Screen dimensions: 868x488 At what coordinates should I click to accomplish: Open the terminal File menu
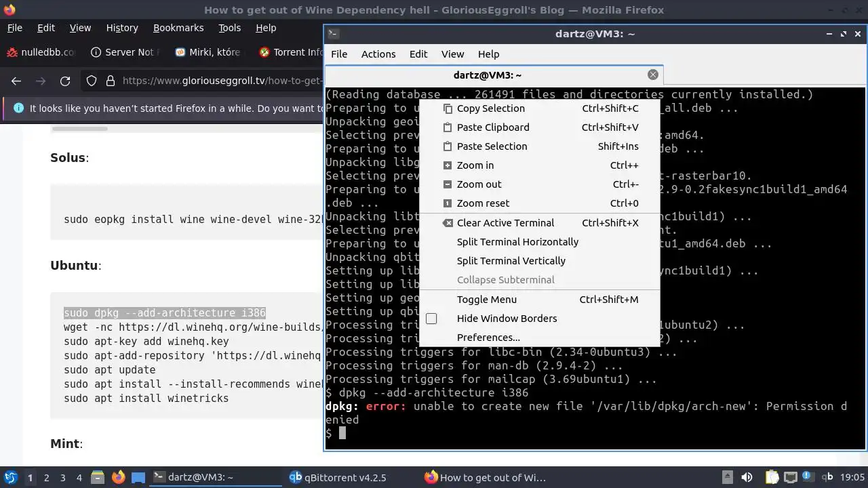tap(339, 54)
